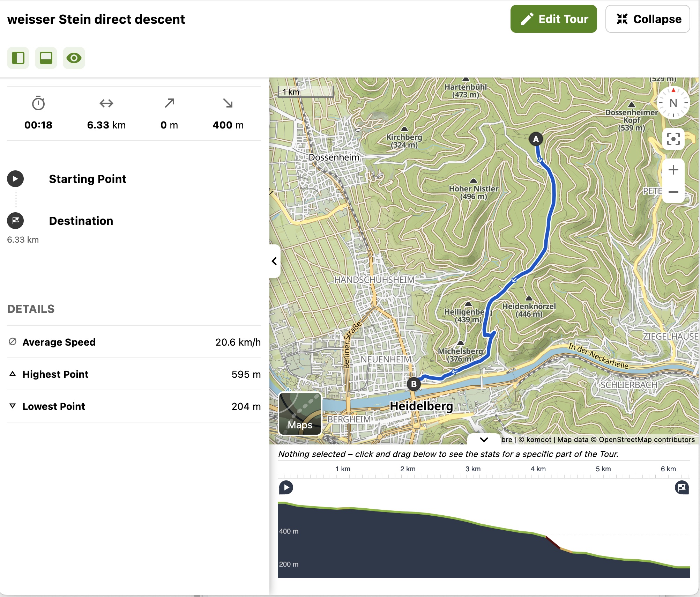
Task: Select the Destination waypoint
Action: click(81, 221)
